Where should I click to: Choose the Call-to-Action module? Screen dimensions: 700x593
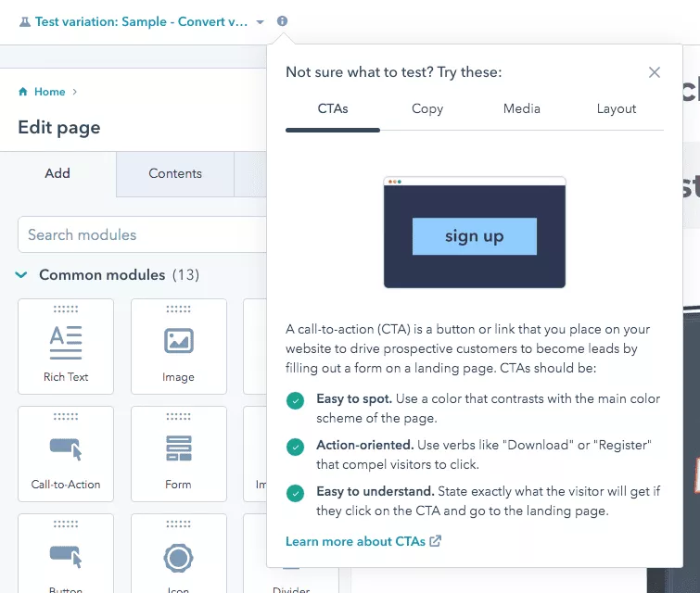(66, 449)
